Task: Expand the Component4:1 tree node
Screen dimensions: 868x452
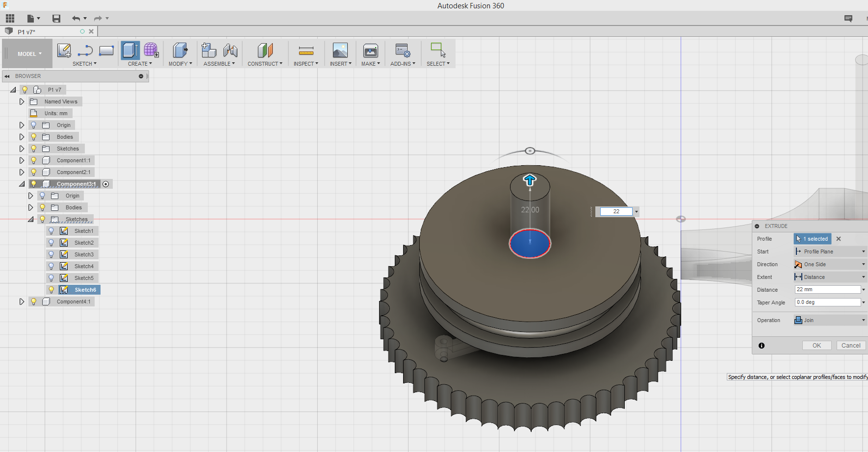Action: point(22,301)
